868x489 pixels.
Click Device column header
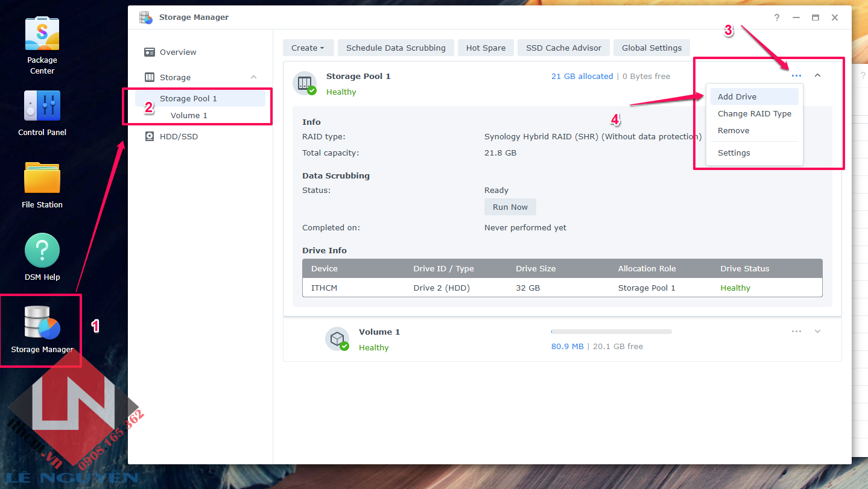tap(325, 268)
